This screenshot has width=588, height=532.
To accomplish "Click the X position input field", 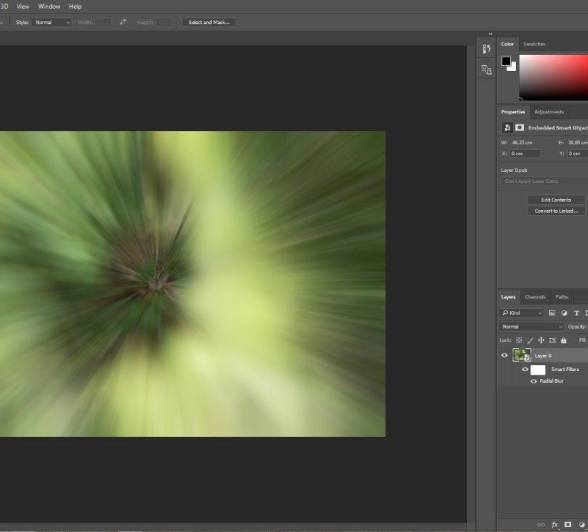I will [x=525, y=154].
